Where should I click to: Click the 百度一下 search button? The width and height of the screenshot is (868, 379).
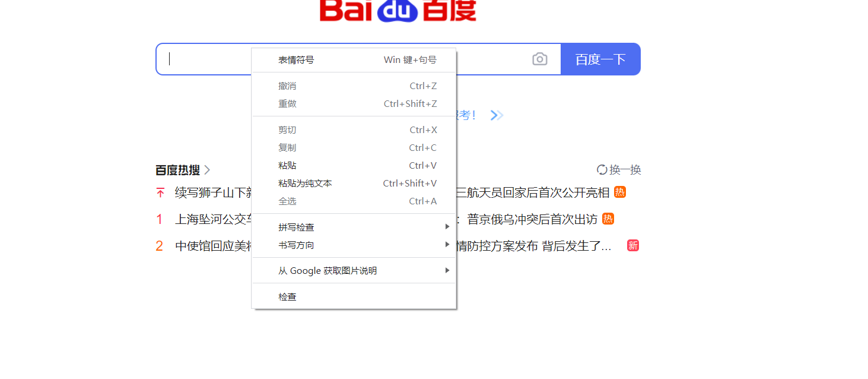(600, 59)
